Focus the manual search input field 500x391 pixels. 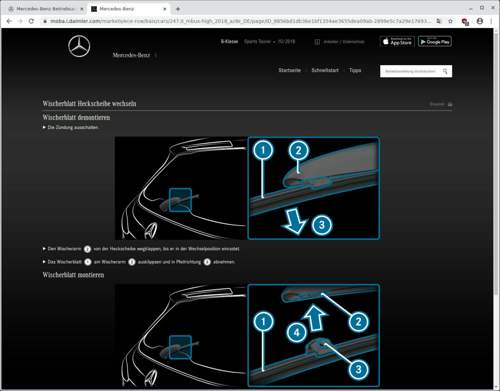tap(412, 71)
